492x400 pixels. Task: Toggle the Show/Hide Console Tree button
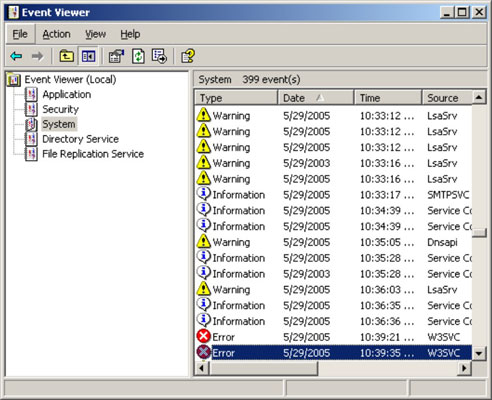coord(88,56)
